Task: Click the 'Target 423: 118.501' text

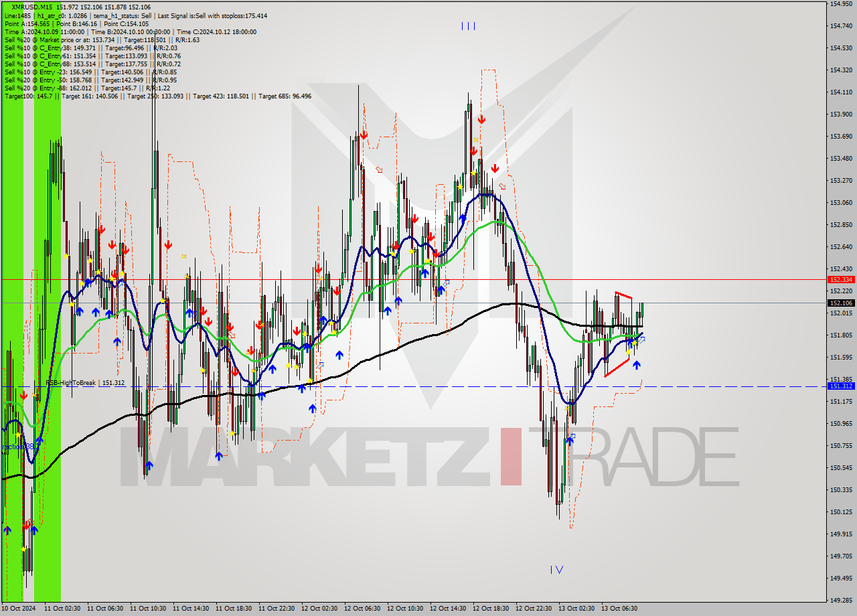Action: click(x=221, y=96)
